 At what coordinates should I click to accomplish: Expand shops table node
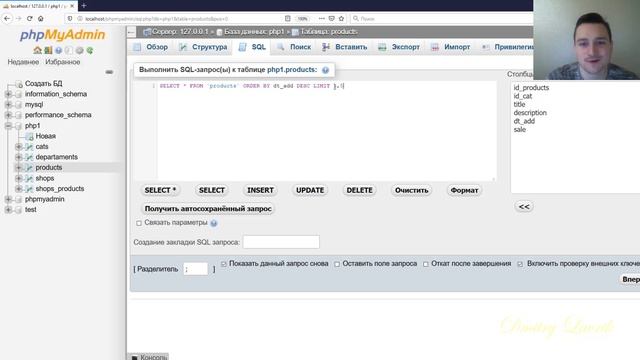click(18, 178)
